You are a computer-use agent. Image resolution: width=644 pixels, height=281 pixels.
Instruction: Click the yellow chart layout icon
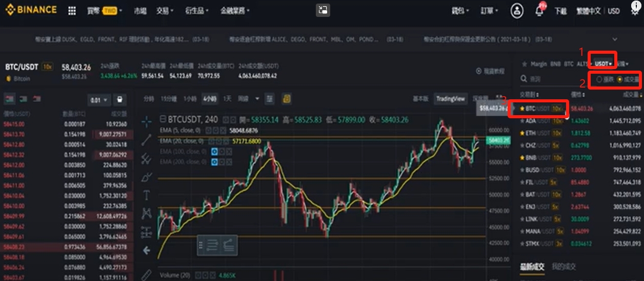[287, 98]
